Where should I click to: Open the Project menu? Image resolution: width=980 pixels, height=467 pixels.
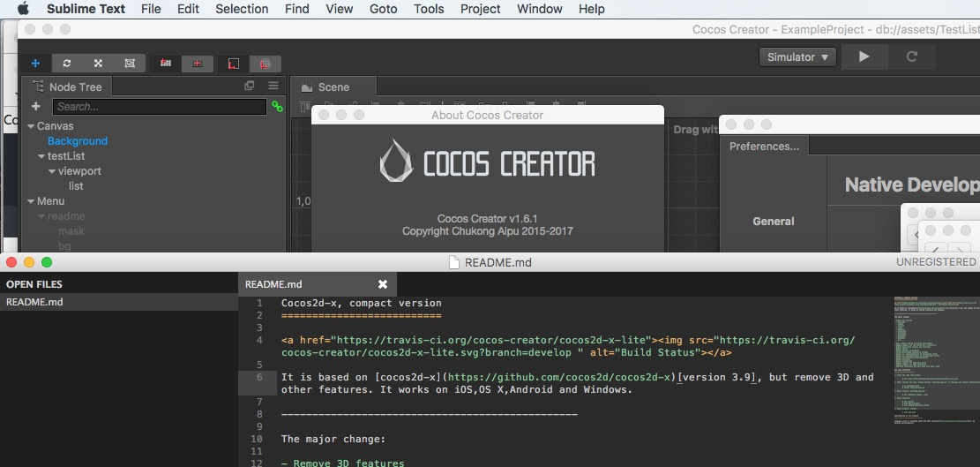481,9
